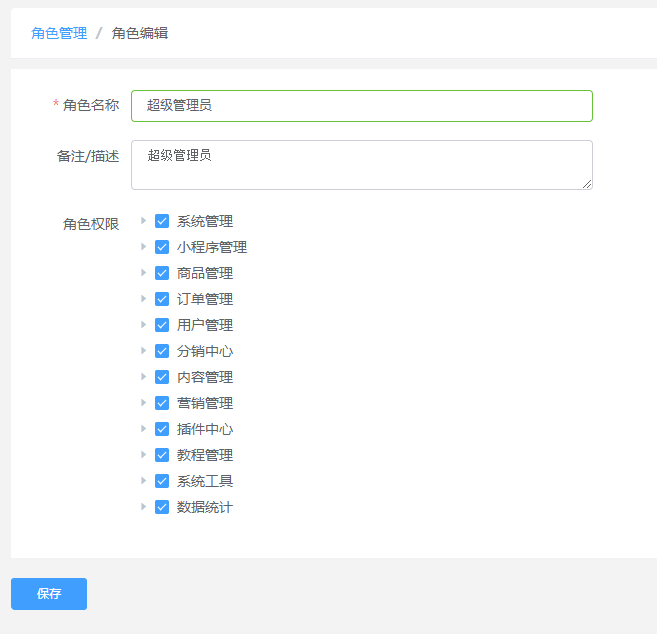This screenshot has width=657, height=634.
Task: Uncheck the 系统工具 checkbox
Action: coord(162,481)
